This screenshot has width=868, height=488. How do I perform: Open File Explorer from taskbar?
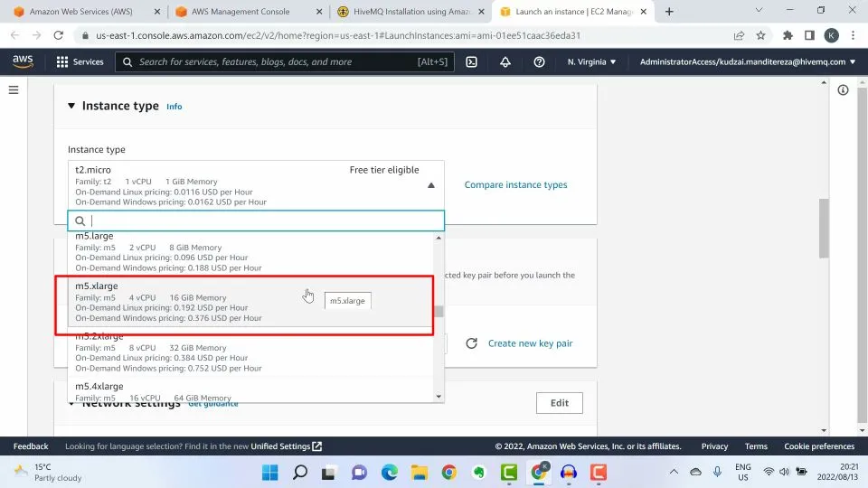(x=420, y=473)
